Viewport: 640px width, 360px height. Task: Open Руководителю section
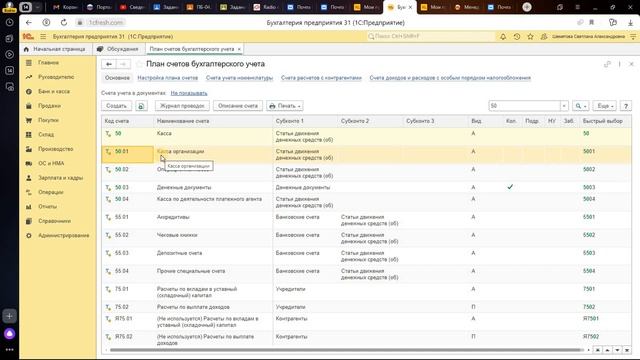tap(56, 77)
